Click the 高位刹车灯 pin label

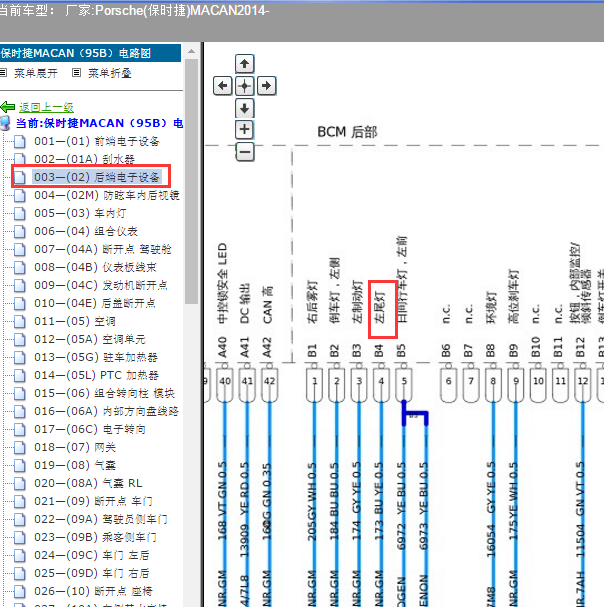[x=513, y=297]
